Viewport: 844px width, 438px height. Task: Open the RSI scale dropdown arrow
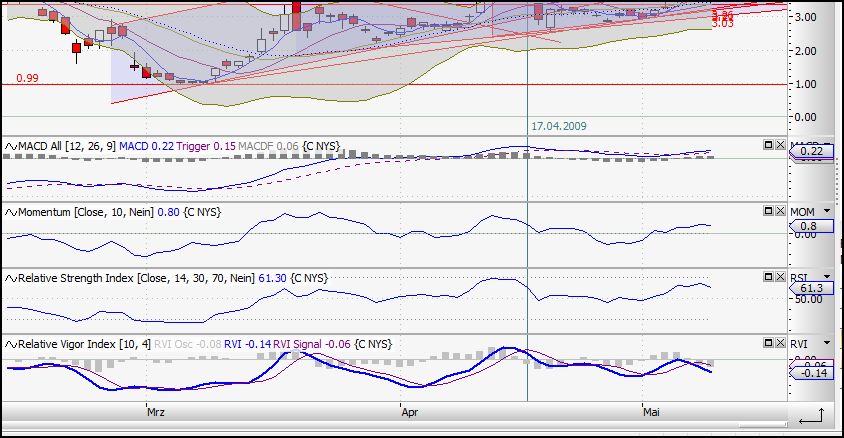coord(827,277)
